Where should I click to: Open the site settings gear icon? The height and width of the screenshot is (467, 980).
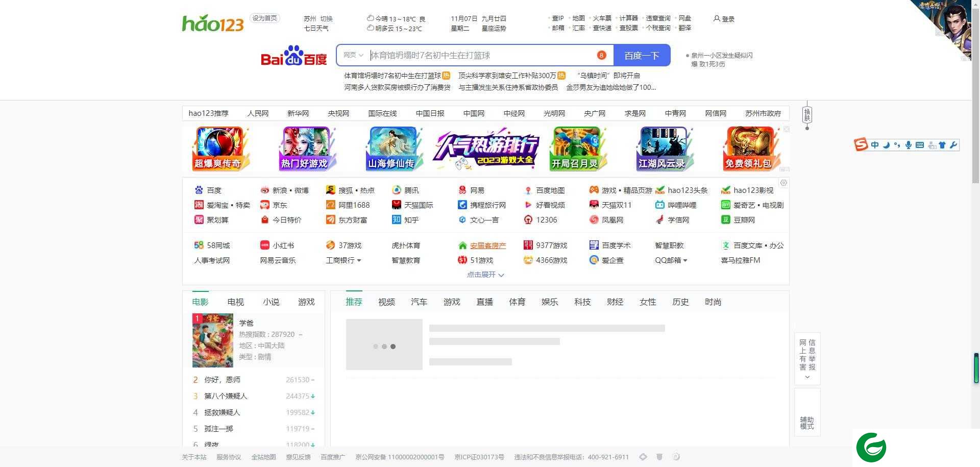click(x=783, y=183)
